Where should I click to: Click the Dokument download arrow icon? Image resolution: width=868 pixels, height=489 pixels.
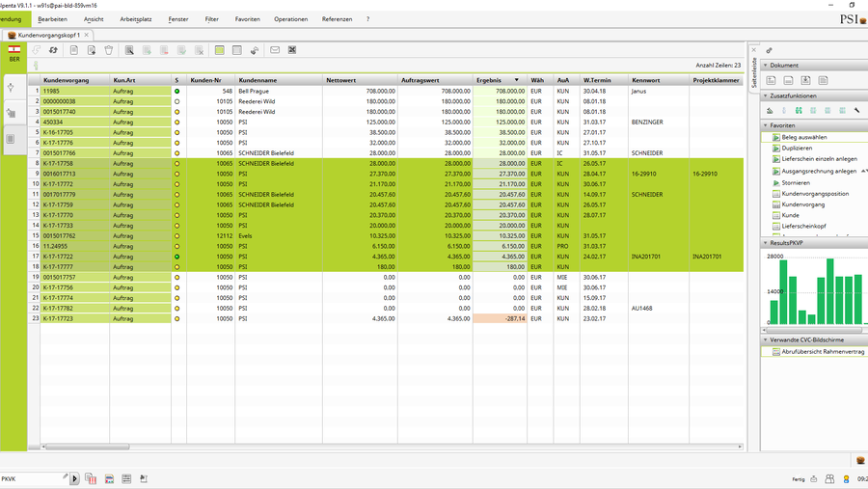click(805, 80)
